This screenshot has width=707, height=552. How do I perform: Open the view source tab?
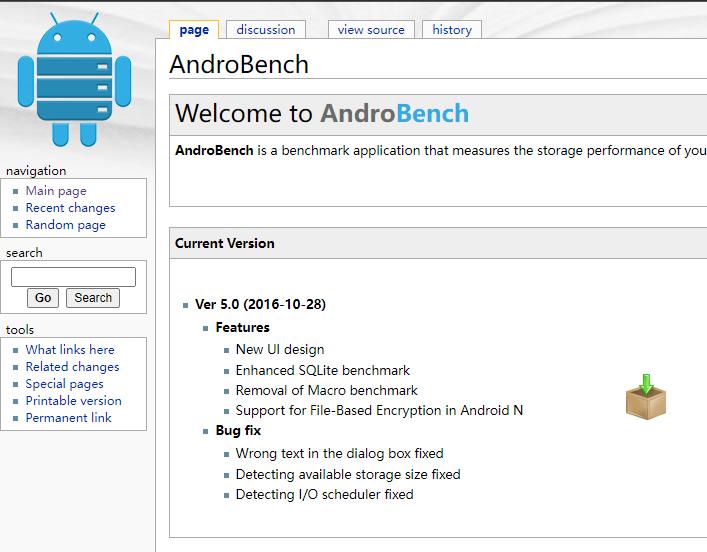tap(371, 30)
